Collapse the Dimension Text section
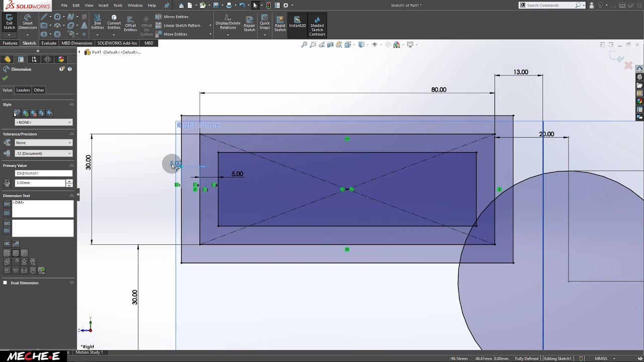This screenshot has width=644, height=362. (x=71, y=196)
